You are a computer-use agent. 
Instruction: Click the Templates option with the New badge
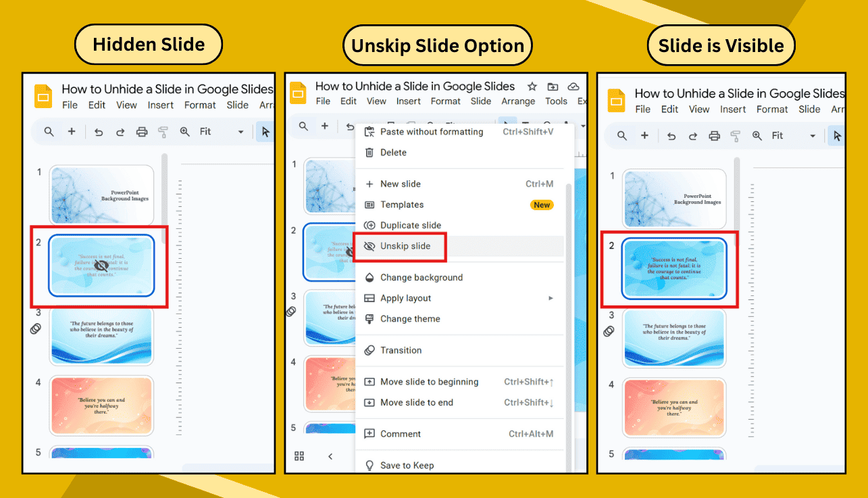point(403,204)
